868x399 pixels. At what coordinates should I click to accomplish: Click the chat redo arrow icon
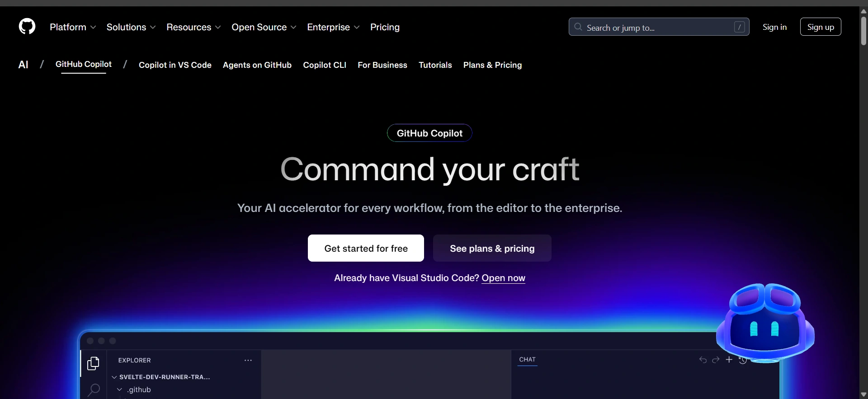point(716,360)
